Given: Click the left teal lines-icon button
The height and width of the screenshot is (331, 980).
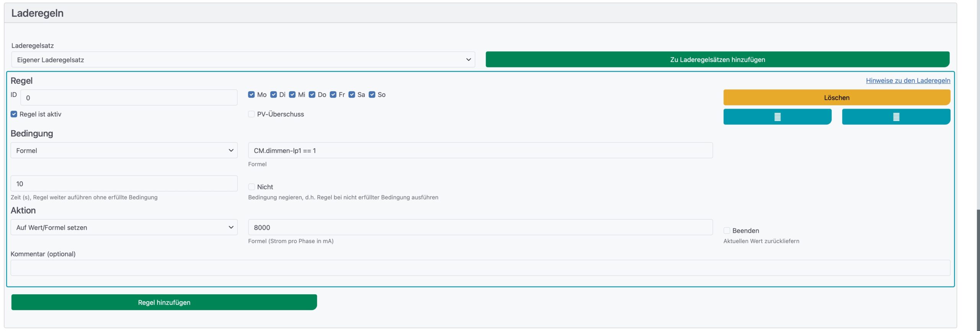Looking at the screenshot, I should coord(777,117).
